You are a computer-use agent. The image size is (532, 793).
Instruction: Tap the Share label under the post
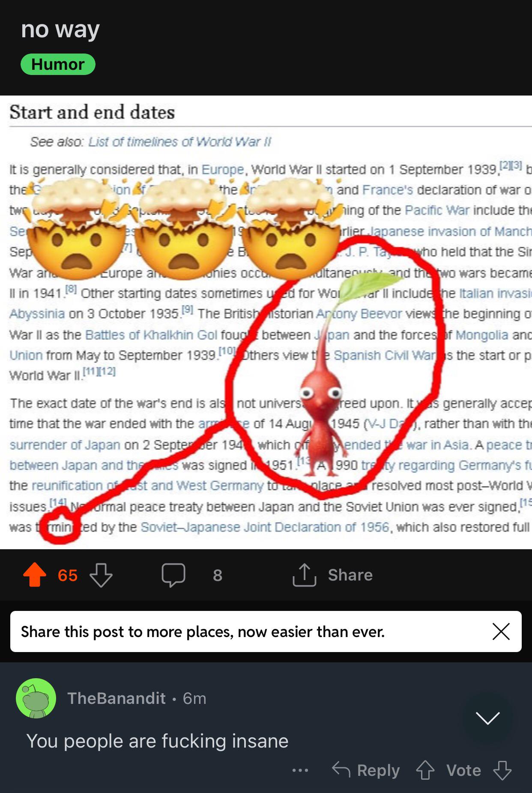click(350, 575)
